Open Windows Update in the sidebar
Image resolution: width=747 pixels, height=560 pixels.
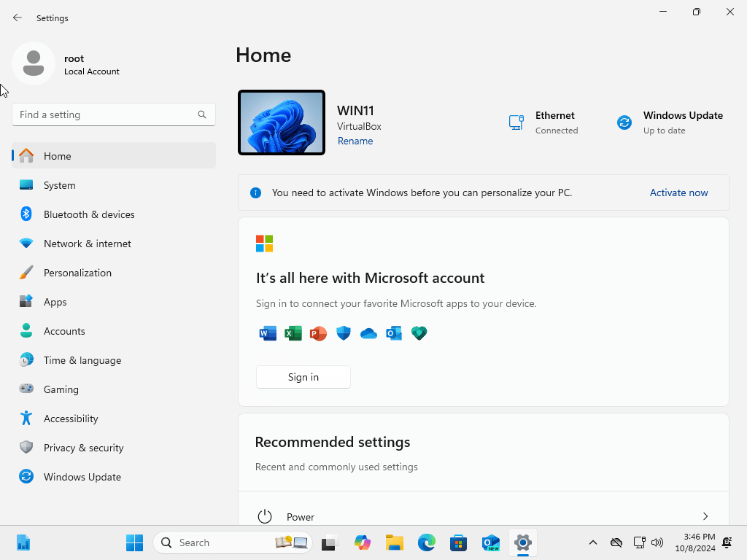[114, 477]
